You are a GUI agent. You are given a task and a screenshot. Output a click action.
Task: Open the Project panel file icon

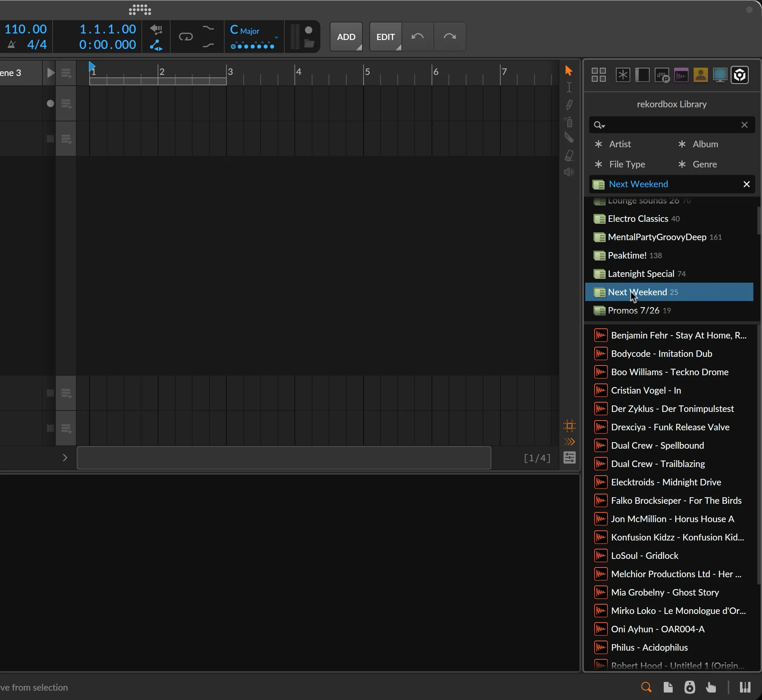point(668,687)
